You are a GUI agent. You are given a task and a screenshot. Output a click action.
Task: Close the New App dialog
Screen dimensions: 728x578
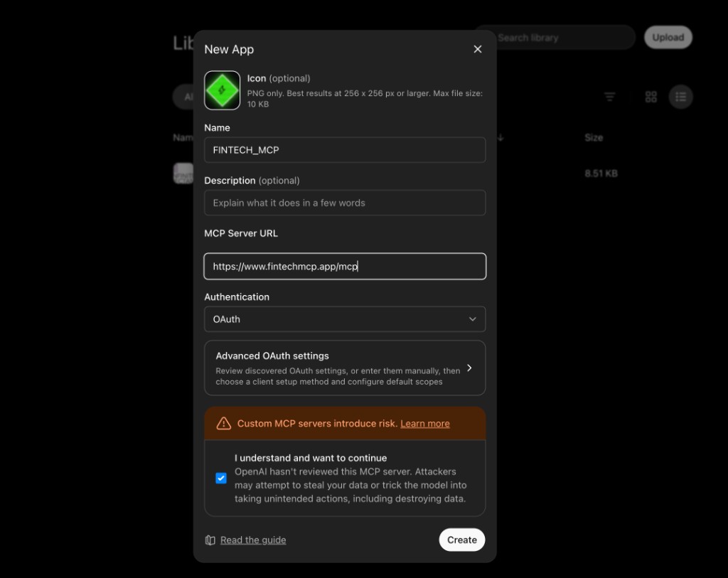click(x=477, y=49)
